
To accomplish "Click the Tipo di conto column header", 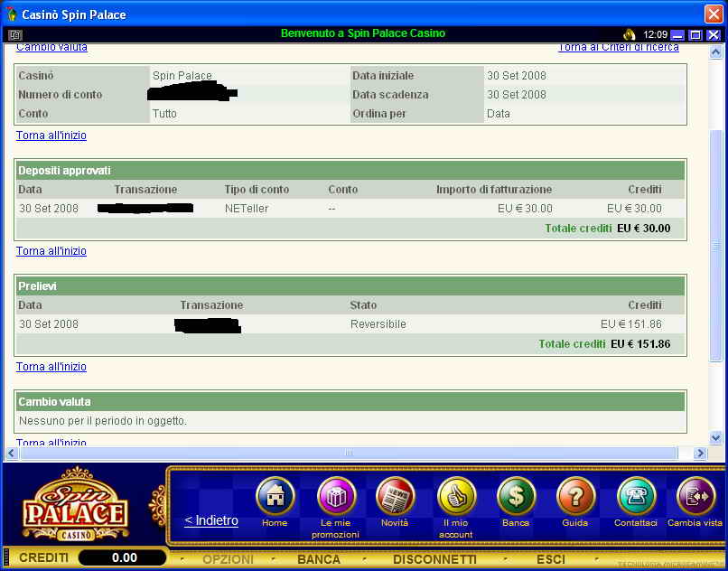I will [257, 190].
